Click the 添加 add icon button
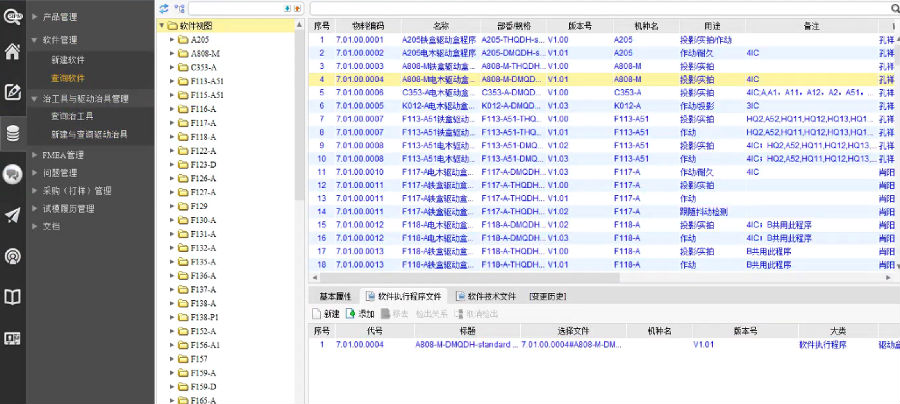Image resolution: width=900 pixels, height=404 pixels. click(x=359, y=313)
